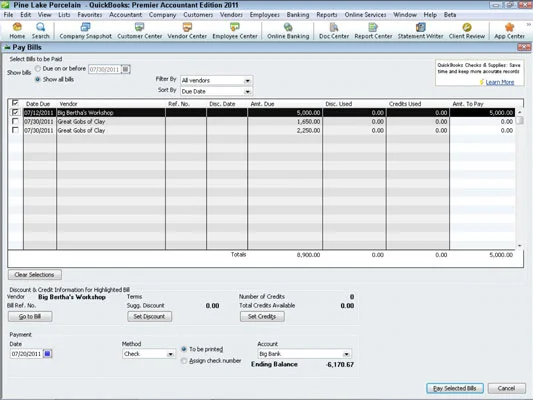This screenshot has height=400, width=533.
Task: Open the payment Method dropdown
Action: (x=170, y=354)
